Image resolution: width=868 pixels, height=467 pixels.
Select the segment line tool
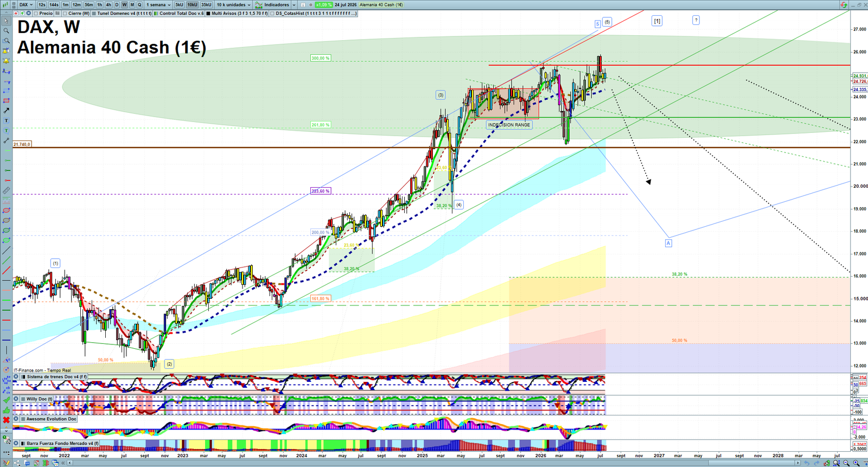[x=6, y=140]
